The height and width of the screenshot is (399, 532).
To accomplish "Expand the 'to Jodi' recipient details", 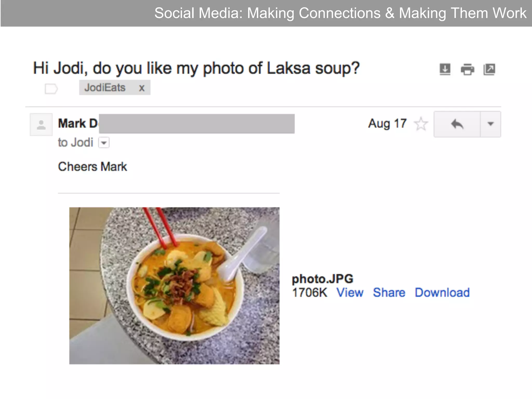I will coord(104,143).
